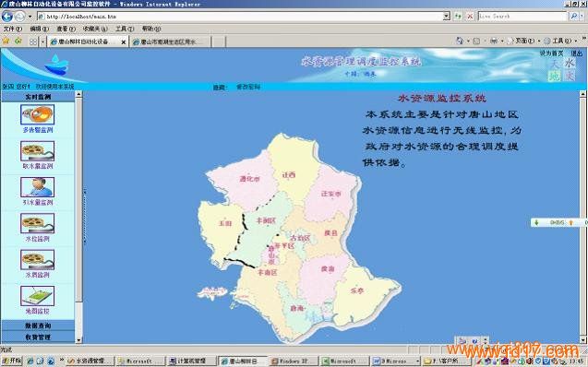Image resolution: width=588 pixels, height=367 pixels.
Task: Click the 退出 logout link at top right
Action: (x=576, y=53)
